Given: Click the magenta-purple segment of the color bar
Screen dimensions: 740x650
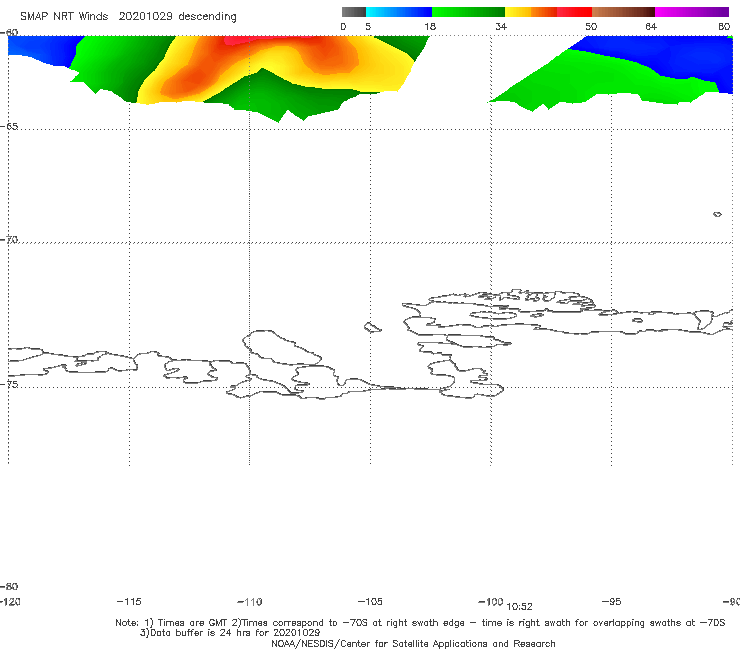Looking at the screenshot, I should (692, 12).
